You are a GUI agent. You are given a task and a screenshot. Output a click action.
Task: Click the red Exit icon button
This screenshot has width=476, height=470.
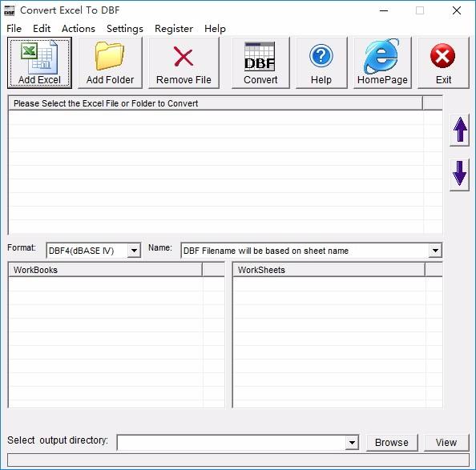click(x=443, y=62)
